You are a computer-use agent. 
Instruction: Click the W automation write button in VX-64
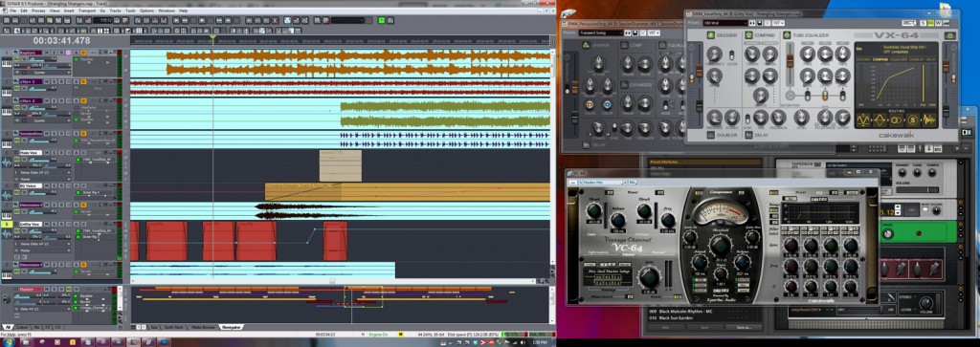[x=938, y=23]
